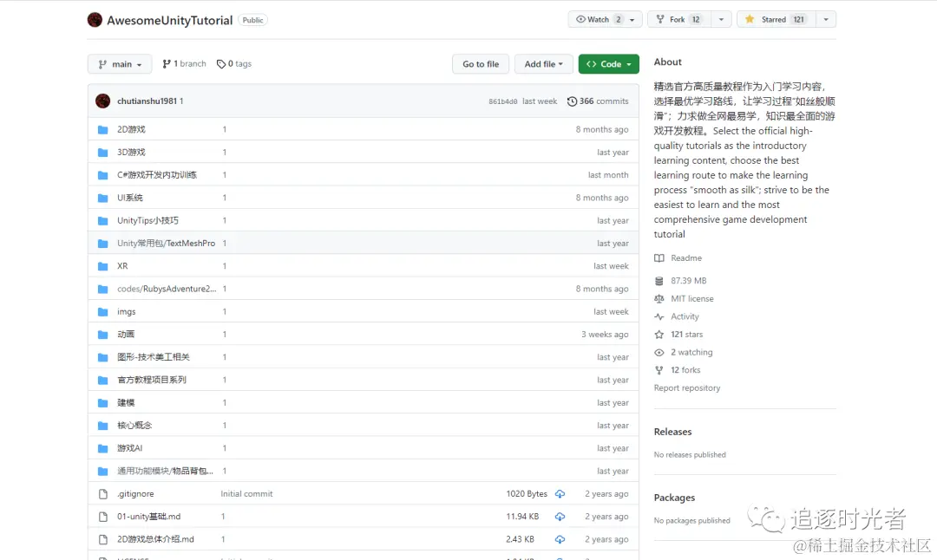Toggle the Starred button

[x=776, y=19]
